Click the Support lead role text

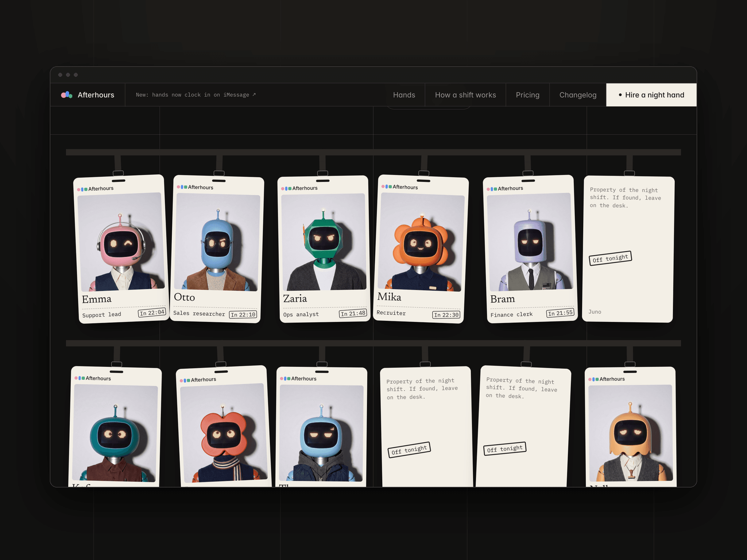click(x=102, y=315)
